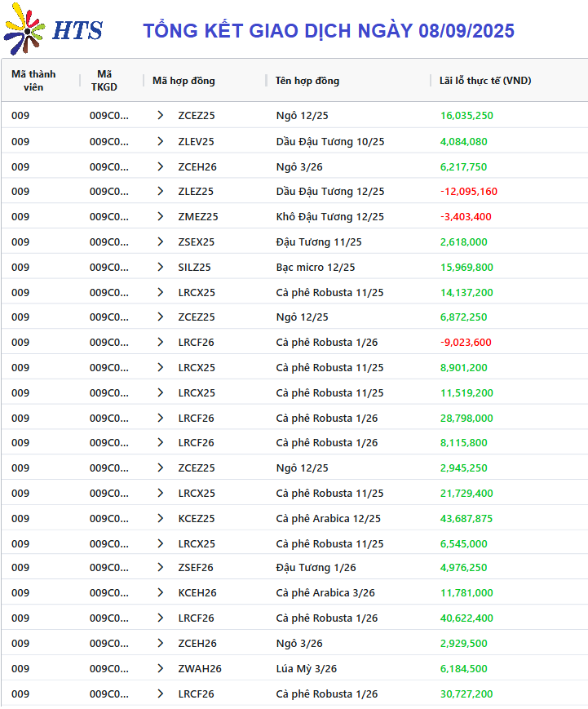
Task: Select the -12,095,160 loss value
Action: [469, 191]
